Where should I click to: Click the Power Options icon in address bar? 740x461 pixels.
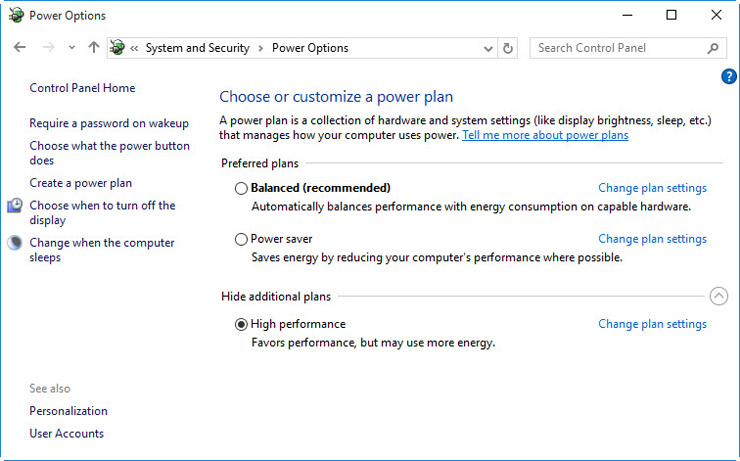117,48
